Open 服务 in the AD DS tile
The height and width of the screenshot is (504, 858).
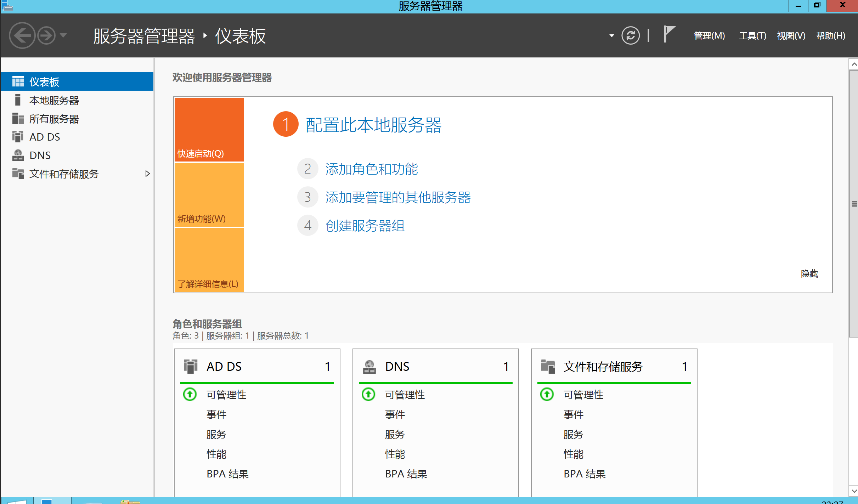pyautogui.click(x=216, y=434)
